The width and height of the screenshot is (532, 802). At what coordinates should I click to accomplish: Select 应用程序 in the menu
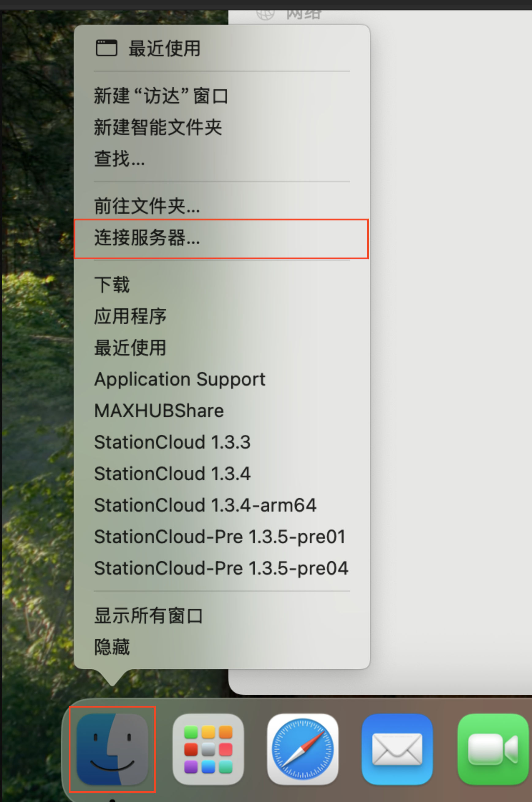click(x=130, y=316)
